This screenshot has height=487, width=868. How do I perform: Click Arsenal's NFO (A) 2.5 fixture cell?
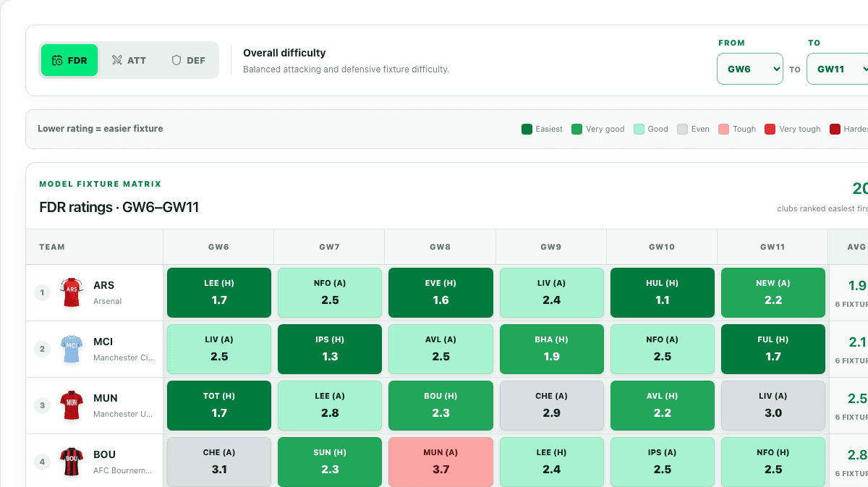[x=330, y=292]
